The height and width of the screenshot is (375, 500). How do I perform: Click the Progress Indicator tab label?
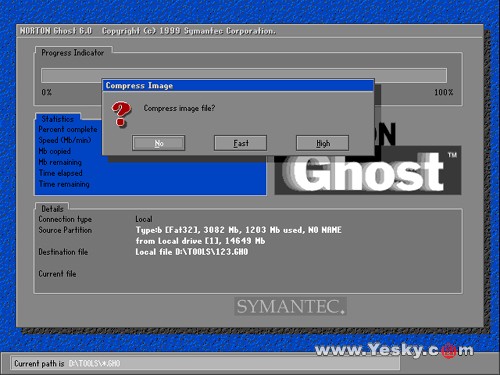click(x=73, y=53)
